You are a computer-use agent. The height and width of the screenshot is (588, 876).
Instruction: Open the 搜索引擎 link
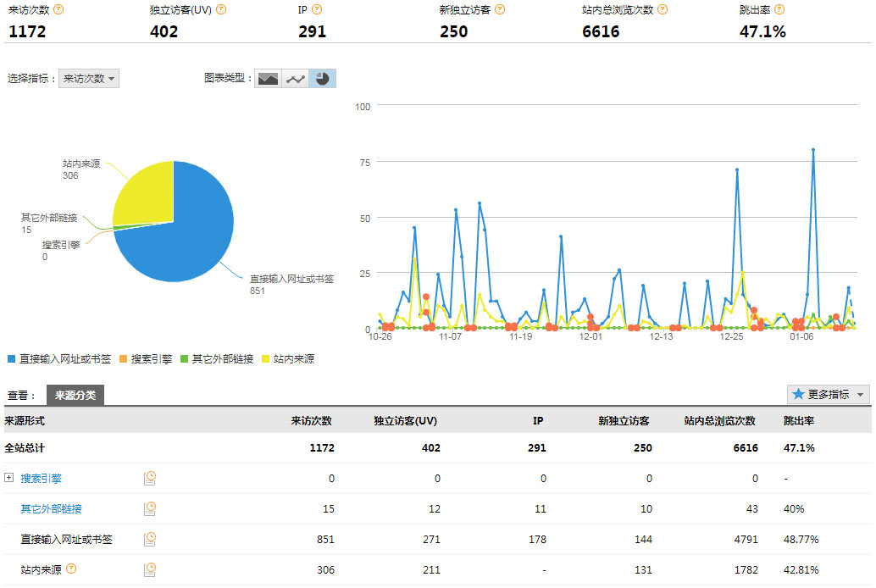tap(42, 479)
